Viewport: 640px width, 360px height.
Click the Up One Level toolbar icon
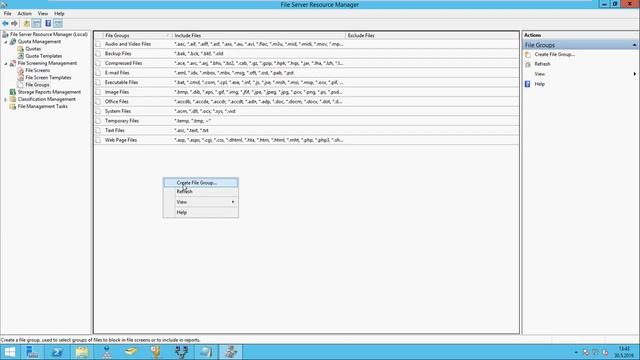pos(27,24)
